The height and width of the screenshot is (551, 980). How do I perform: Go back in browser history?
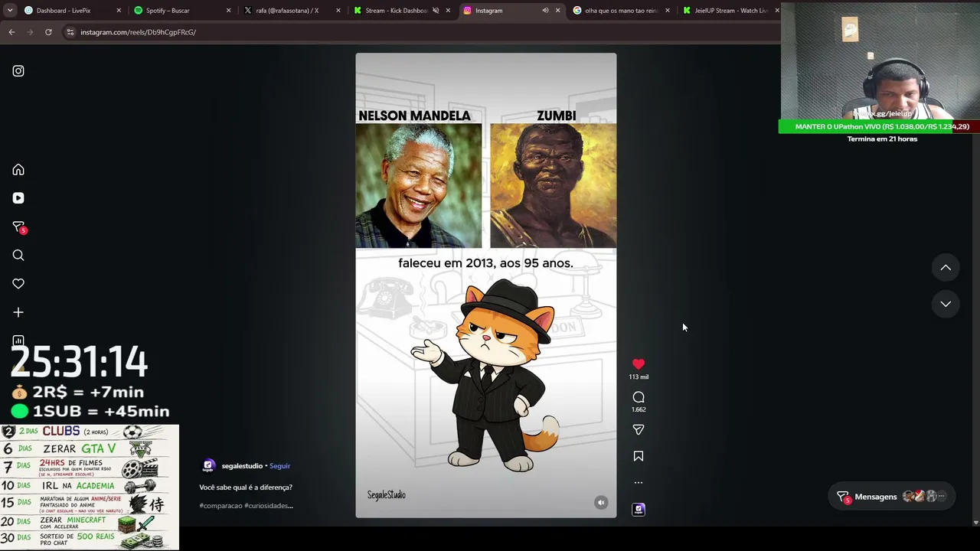[11, 32]
